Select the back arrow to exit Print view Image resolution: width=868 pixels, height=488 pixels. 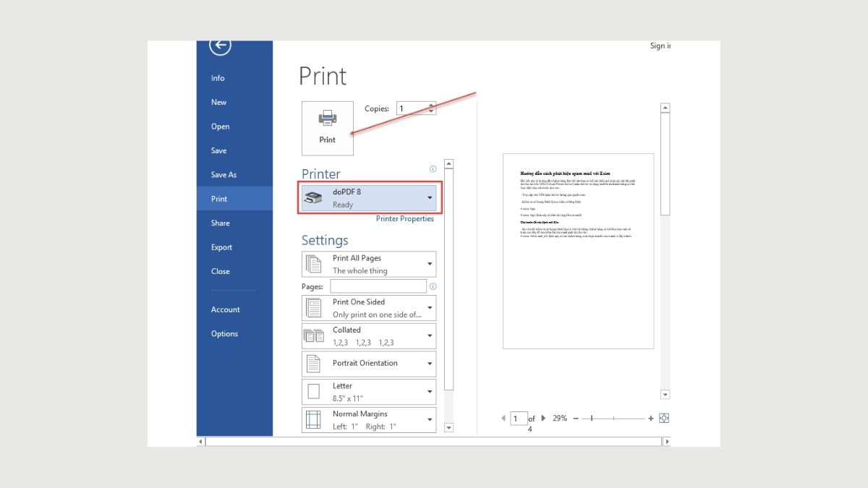219,46
